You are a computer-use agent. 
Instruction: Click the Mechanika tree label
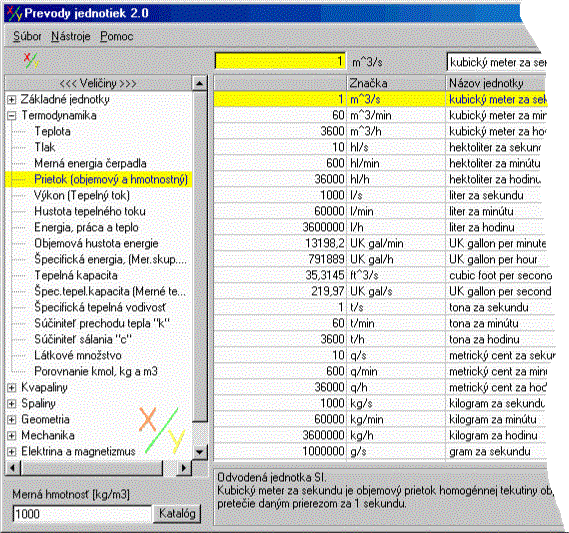coord(48,435)
